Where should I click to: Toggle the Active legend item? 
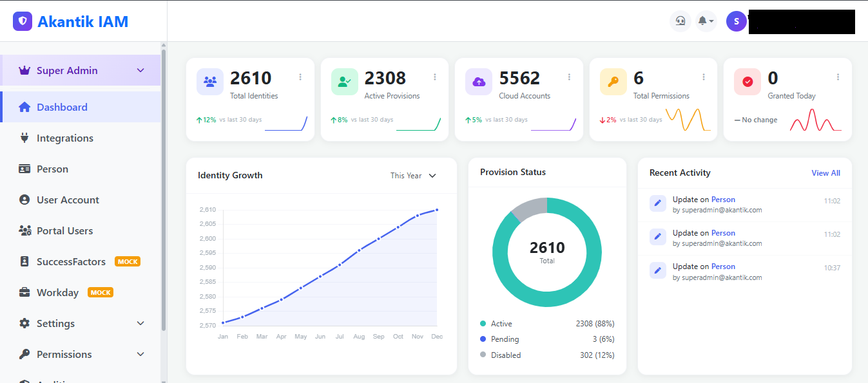coord(496,324)
